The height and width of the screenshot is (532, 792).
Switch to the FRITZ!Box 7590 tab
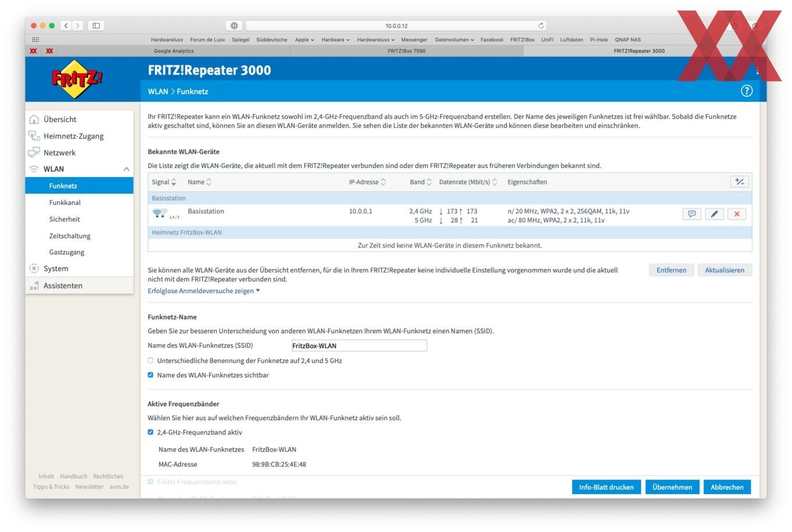pos(406,51)
